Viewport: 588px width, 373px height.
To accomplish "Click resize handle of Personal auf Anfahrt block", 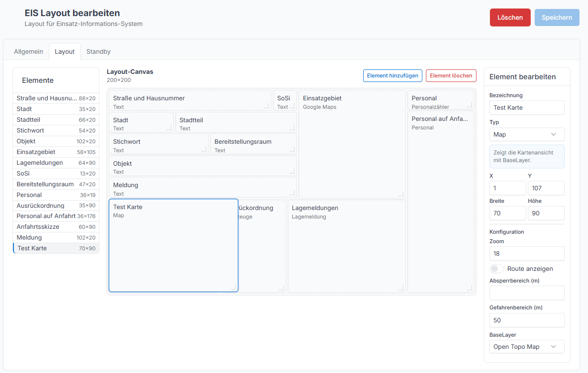I will coord(470,288).
